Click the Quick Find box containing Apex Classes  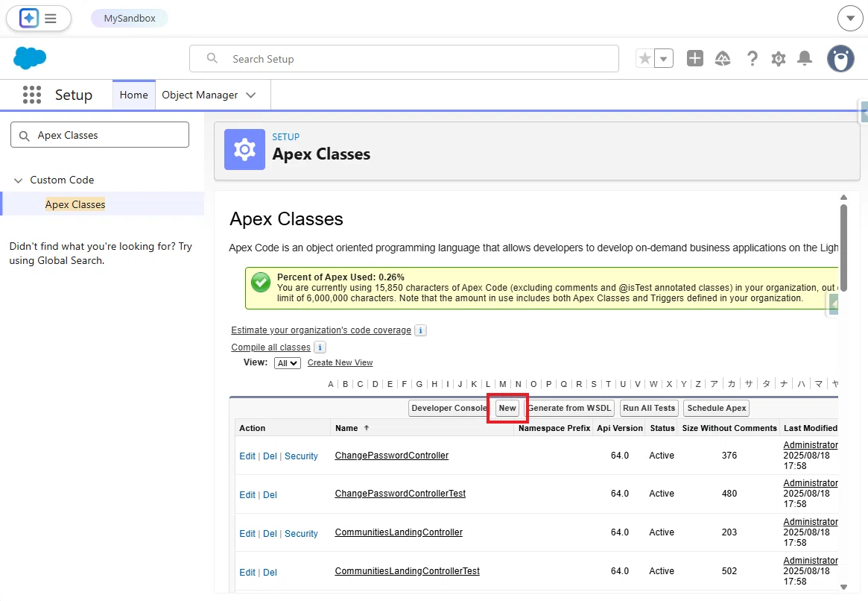click(x=100, y=135)
